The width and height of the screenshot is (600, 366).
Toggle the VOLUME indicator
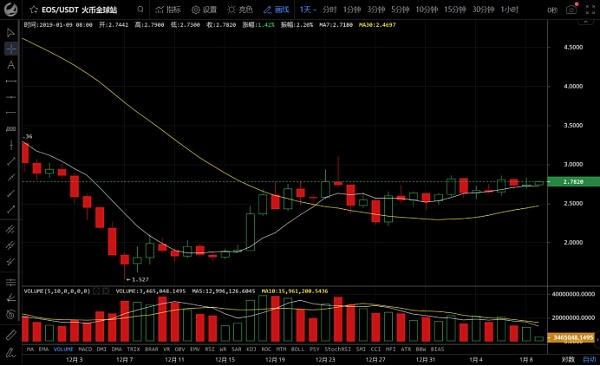pyautogui.click(x=64, y=349)
